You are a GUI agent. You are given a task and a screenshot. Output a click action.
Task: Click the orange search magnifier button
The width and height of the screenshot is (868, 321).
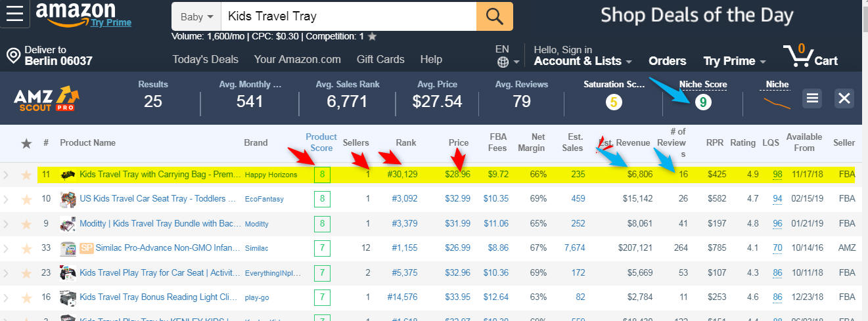(495, 16)
